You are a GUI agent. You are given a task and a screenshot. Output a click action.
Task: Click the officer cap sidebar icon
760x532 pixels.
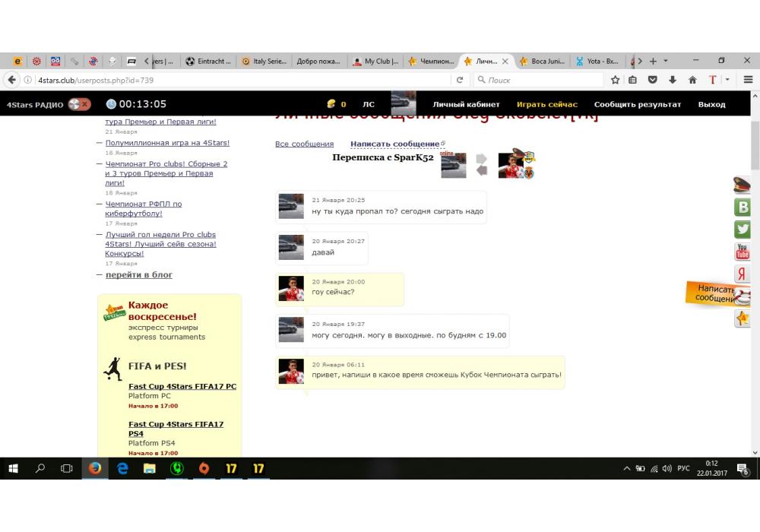pos(742,185)
